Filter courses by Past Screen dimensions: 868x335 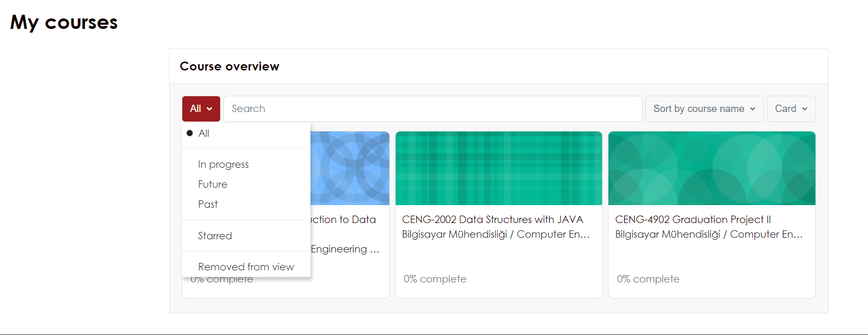coord(208,205)
